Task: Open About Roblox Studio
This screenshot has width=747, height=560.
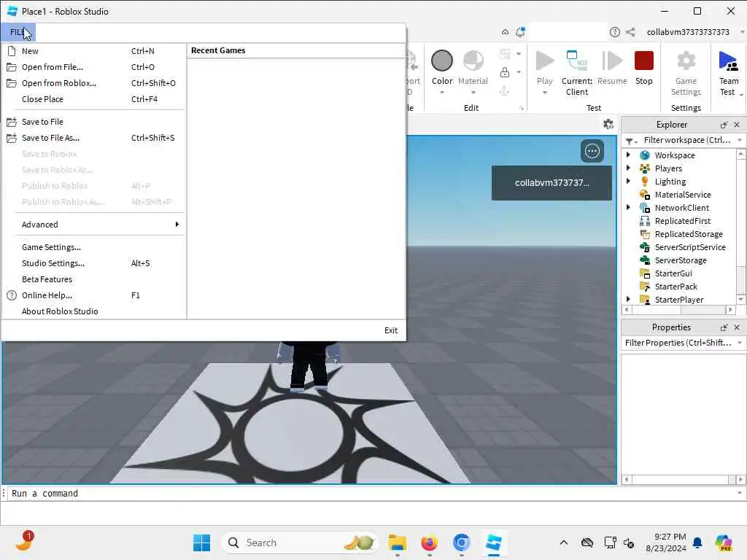Action: [x=95, y=311]
